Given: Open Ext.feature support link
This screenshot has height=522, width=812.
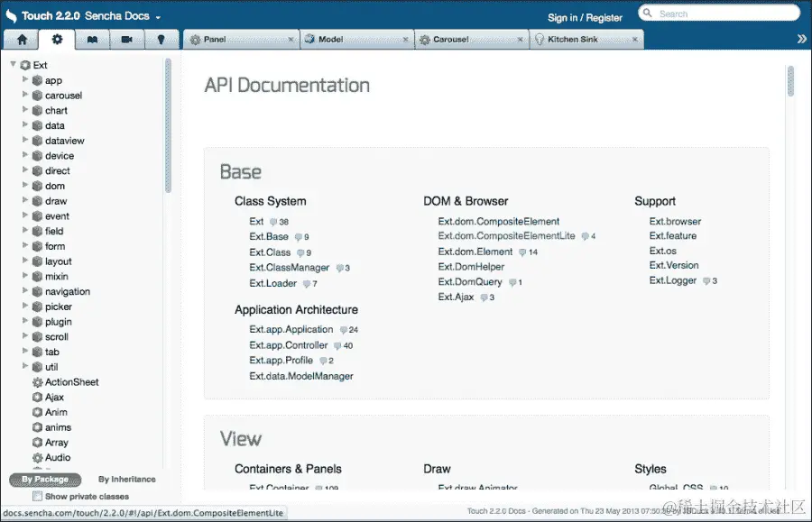Looking at the screenshot, I should click(673, 236).
